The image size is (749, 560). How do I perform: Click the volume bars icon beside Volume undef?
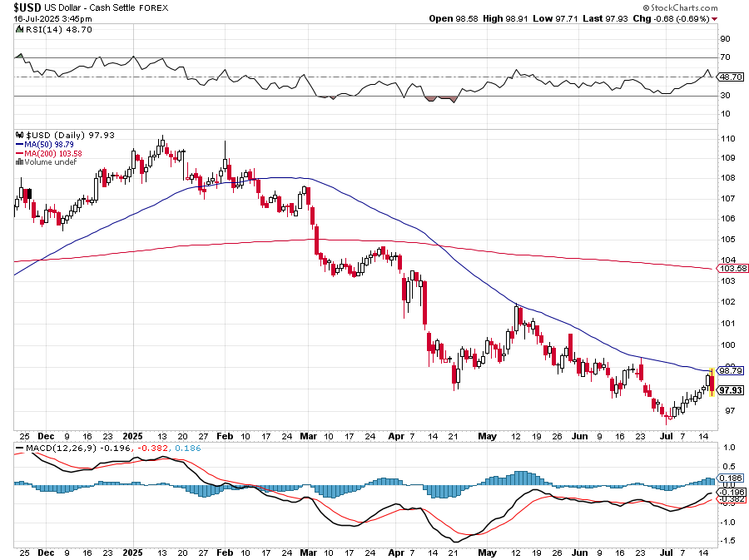pos(20,162)
